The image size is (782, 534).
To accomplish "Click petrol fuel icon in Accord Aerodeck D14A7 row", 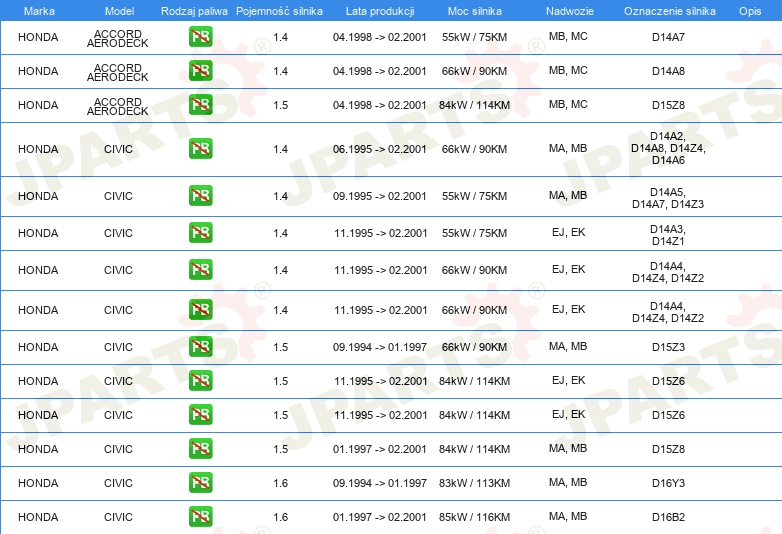I will pos(200,37).
